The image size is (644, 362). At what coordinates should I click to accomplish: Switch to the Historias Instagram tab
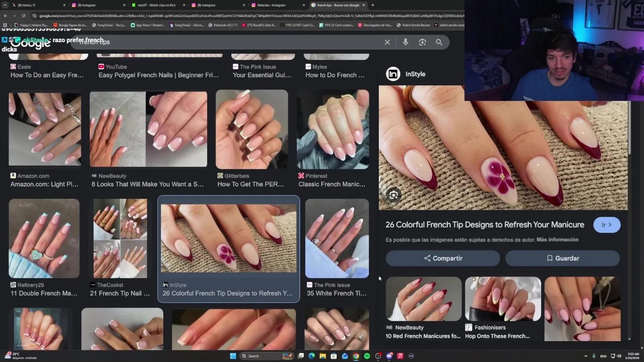click(x=277, y=5)
